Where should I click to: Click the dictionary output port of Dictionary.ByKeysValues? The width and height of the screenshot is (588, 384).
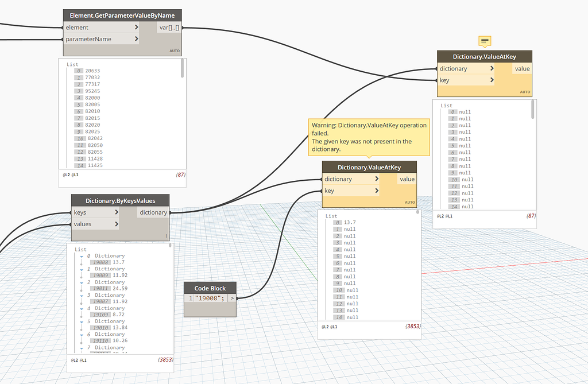[153, 212]
